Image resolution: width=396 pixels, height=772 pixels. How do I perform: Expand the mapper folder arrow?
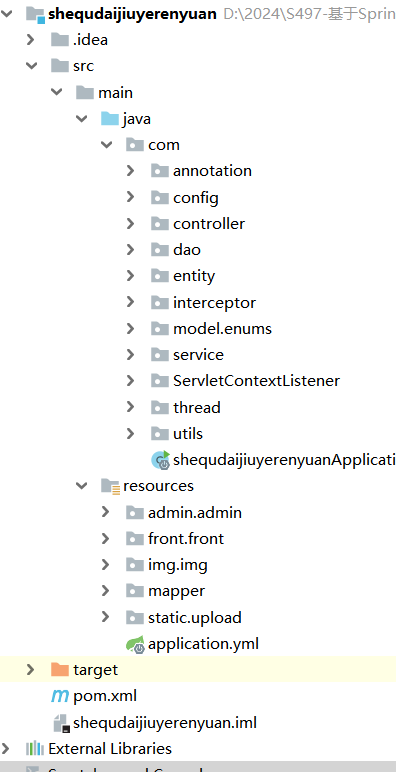coord(105,590)
